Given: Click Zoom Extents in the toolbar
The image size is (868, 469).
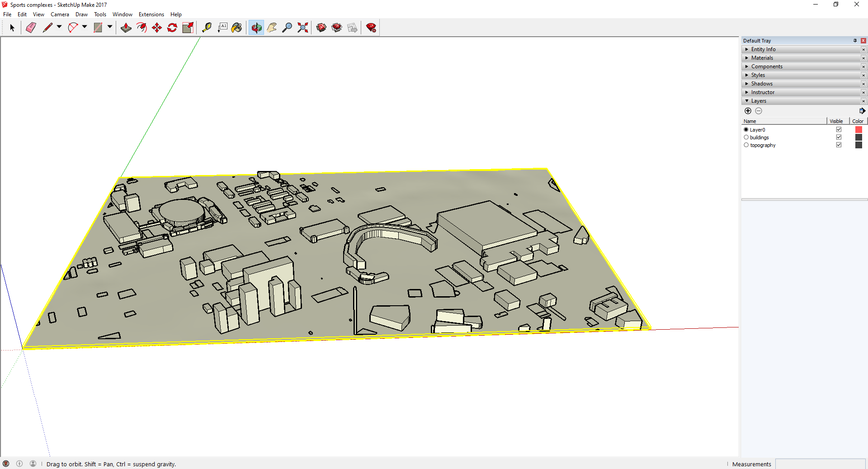Looking at the screenshot, I should [302, 28].
